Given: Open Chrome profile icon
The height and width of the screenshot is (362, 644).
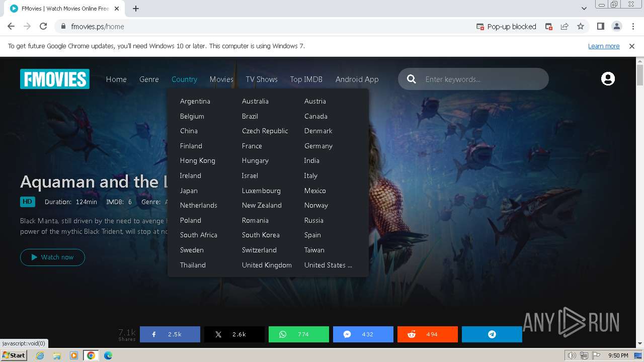Looking at the screenshot, I should [x=616, y=27].
